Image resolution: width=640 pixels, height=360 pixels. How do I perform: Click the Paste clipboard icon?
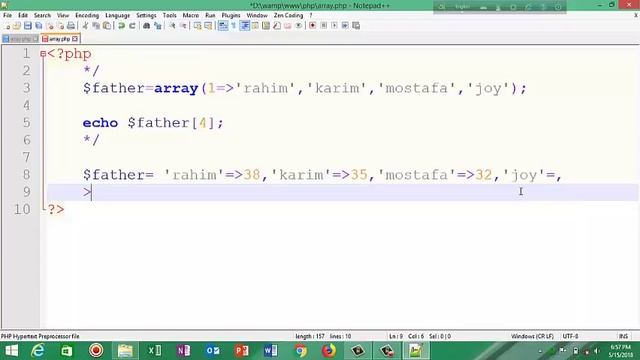(107, 26)
